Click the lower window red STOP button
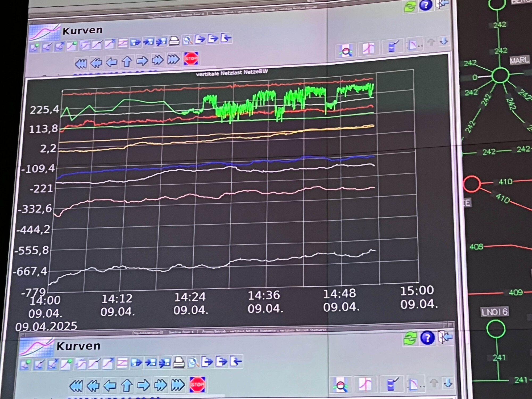Image resolution: width=532 pixels, height=399 pixels. click(x=197, y=384)
